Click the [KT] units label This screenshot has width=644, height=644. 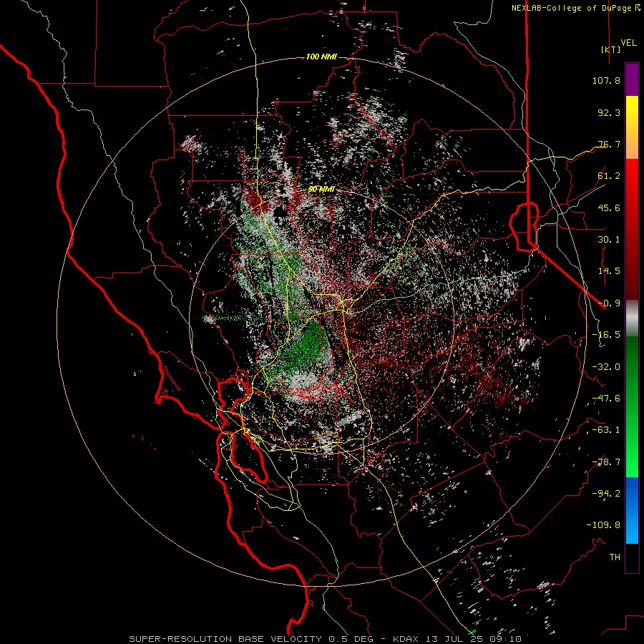[611, 49]
